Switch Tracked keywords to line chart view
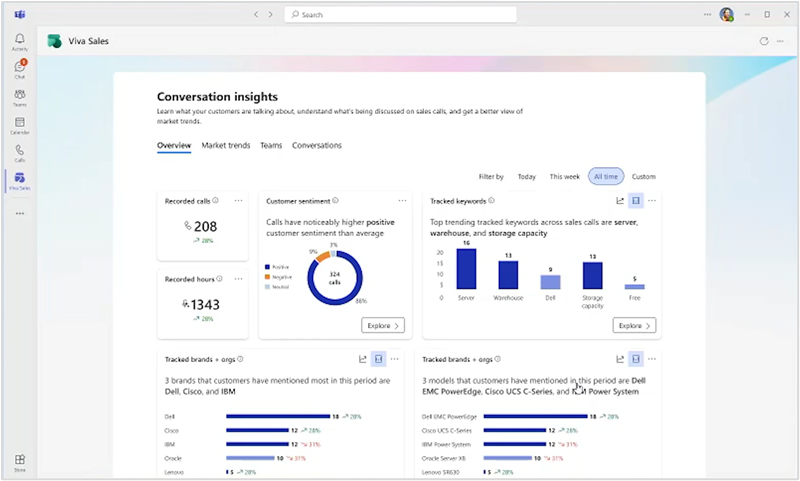 620,200
